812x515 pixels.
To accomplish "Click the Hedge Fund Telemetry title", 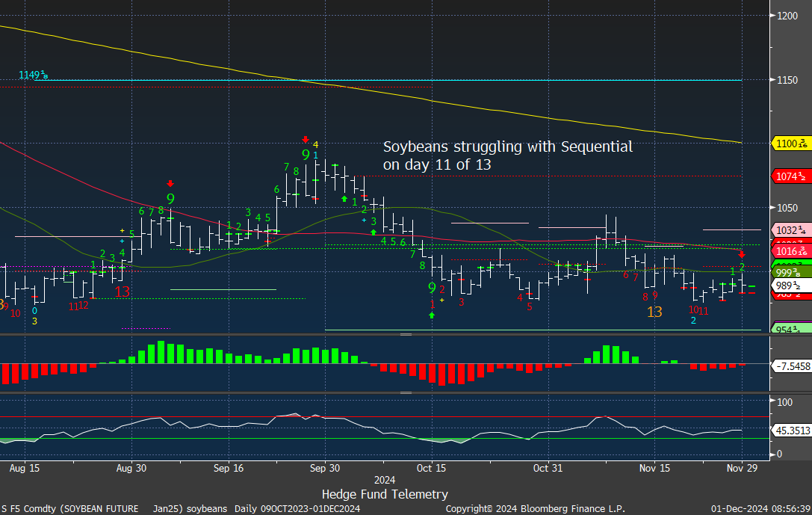I will pos(385,494).
